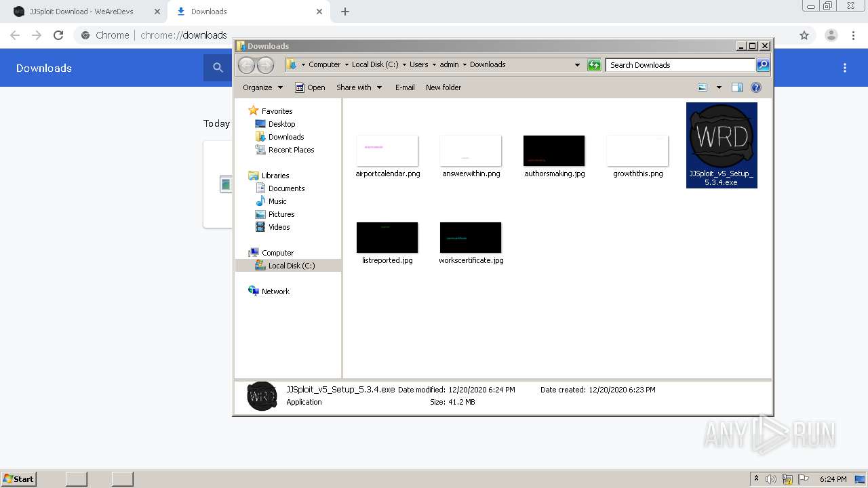Viewport: 868px width, 488px height.
Task: Click the Chrome reload page icon
Action: click(58, 35)
